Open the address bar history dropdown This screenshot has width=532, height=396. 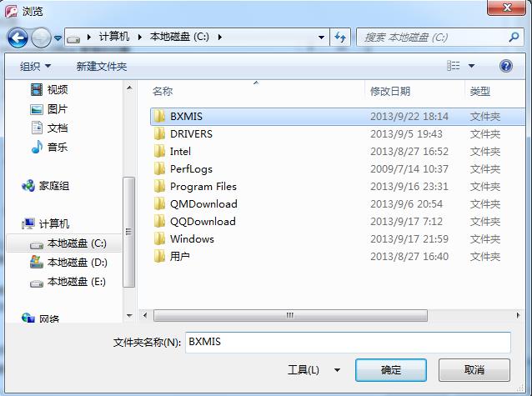click(x=321, y=38)
